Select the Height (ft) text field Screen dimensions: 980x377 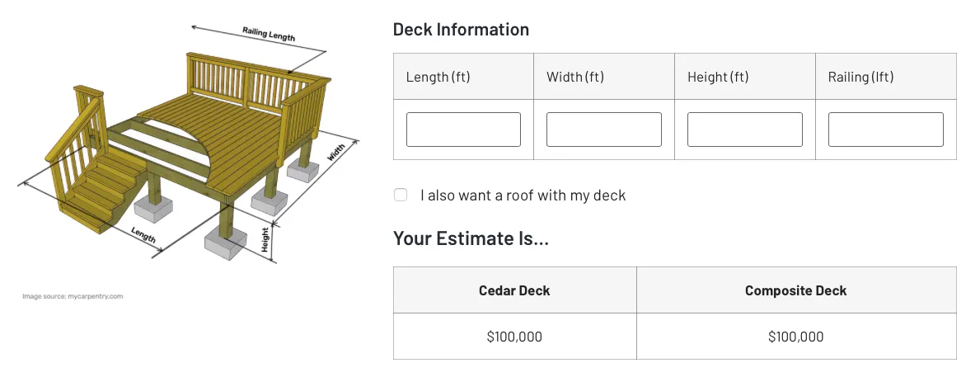coord(744,130)
